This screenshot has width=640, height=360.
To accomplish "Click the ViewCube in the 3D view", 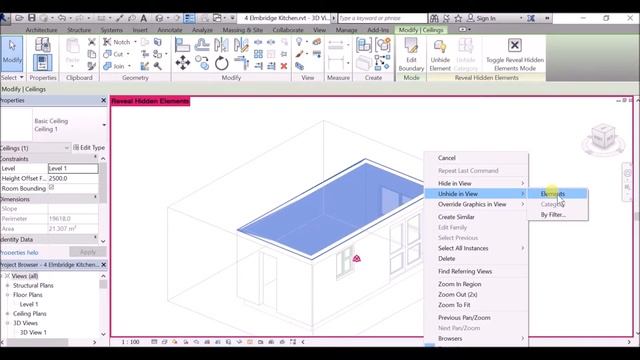I will coord(603,138).
